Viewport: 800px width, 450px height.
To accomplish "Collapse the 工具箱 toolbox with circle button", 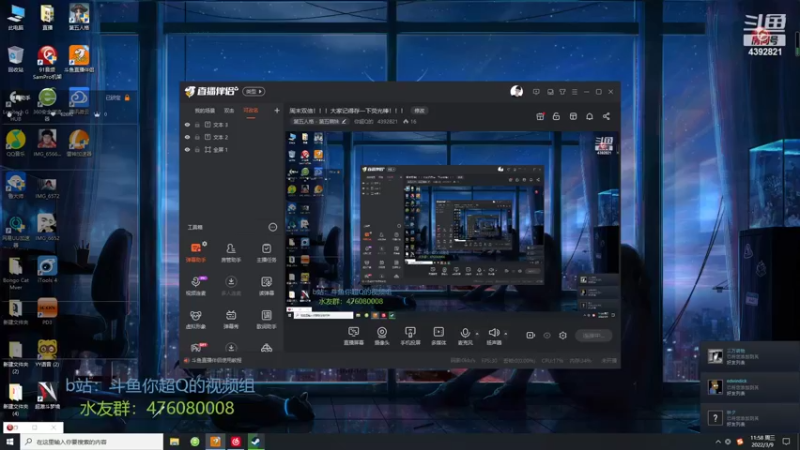I will coord(272,227).
